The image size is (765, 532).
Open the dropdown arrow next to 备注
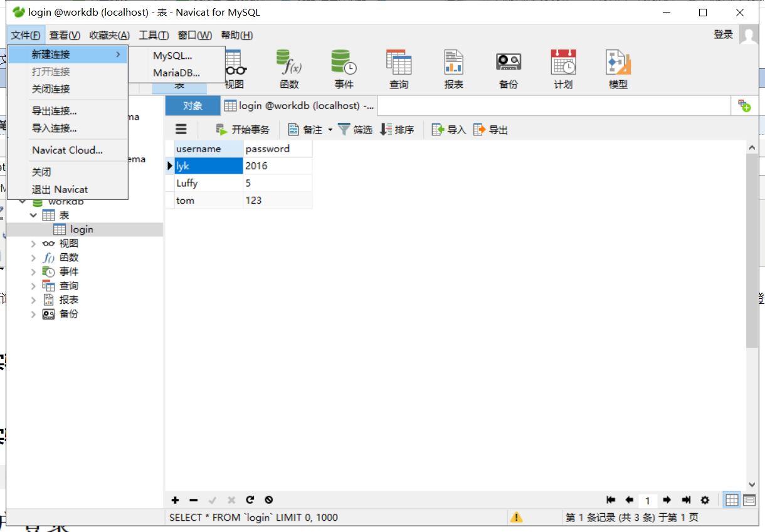click(x=330, y=130)
